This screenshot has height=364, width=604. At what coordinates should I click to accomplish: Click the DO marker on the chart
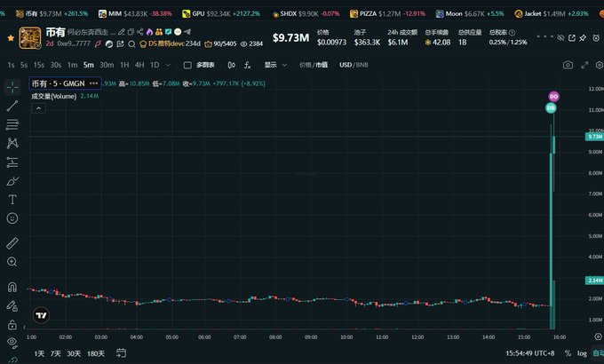coord(553,96)
